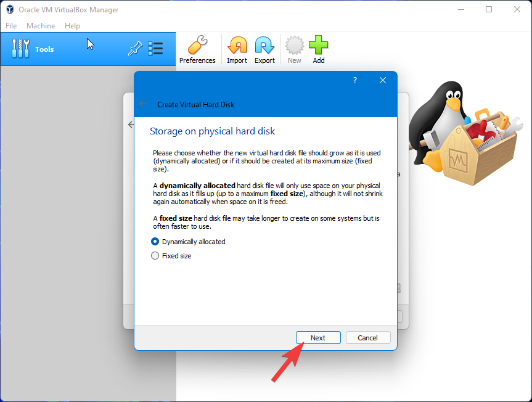Click the pin icon in the Tools bar
Viewport: 532px width, 402px height.
click(x=135, y=47)
